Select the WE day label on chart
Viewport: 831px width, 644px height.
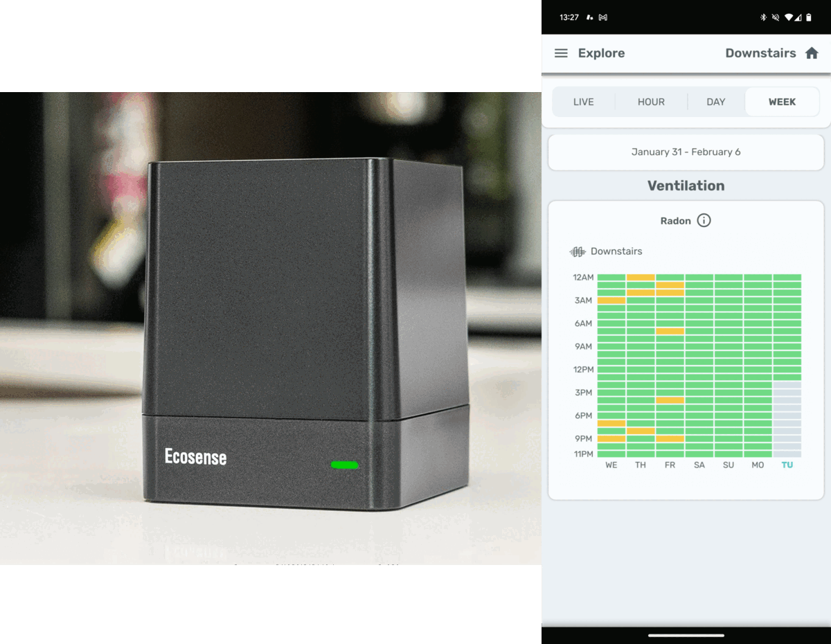coord(611,465)
